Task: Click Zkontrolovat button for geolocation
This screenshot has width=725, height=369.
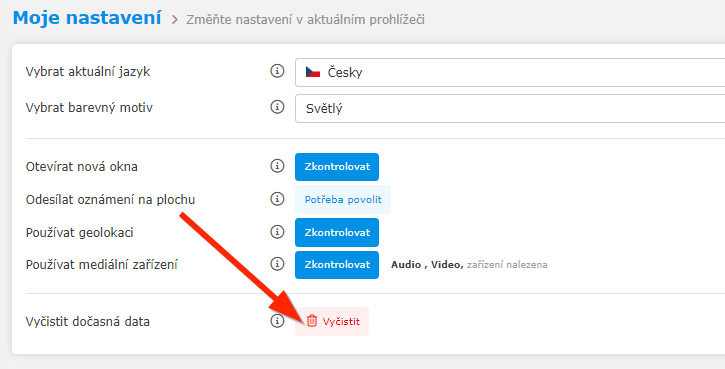Action: [x=337, y=232]
